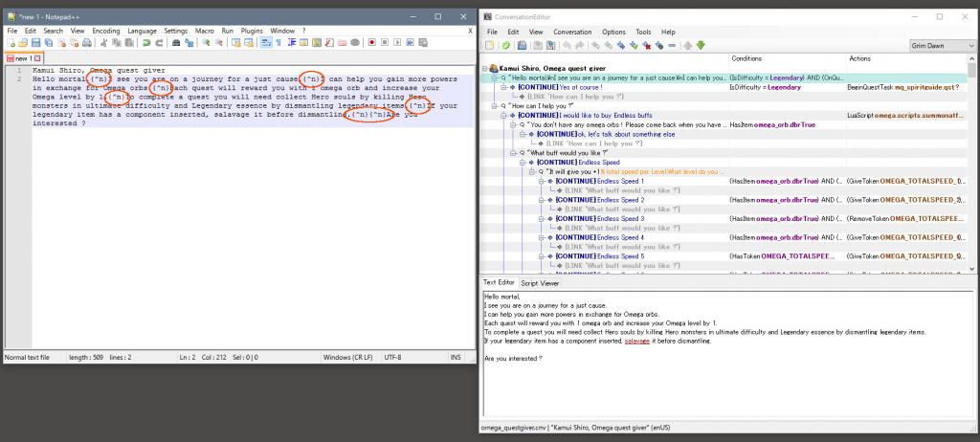Viewport: 980px width, 442px height.
Task: Click the INS indicator in Notepad++ status bar
Action: pos(455,358)
